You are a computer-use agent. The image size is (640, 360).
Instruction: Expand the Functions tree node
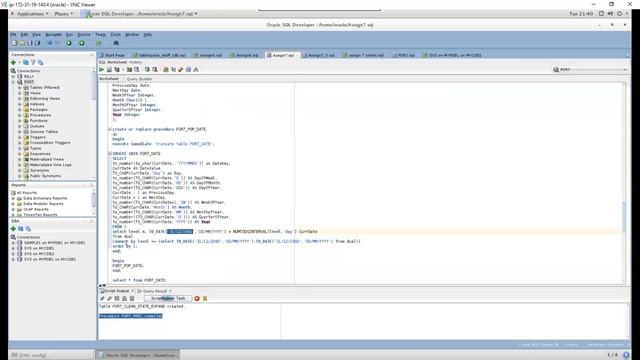(x=20, y=121)
